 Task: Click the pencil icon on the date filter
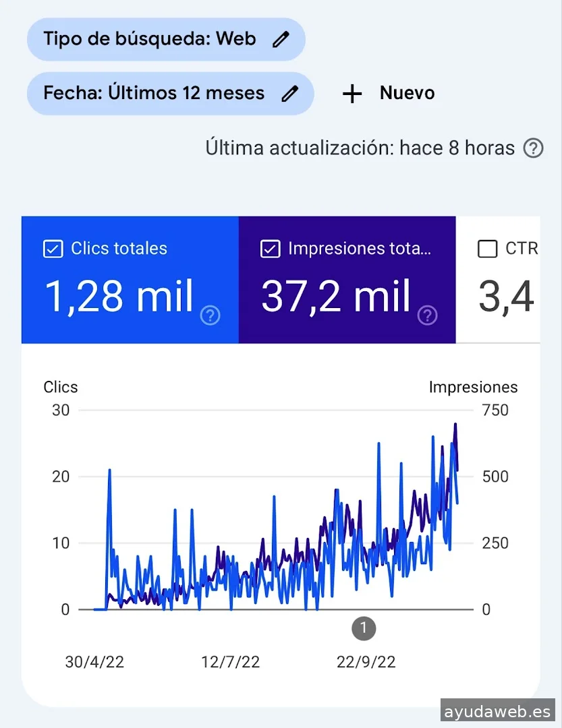pos(289,93)
